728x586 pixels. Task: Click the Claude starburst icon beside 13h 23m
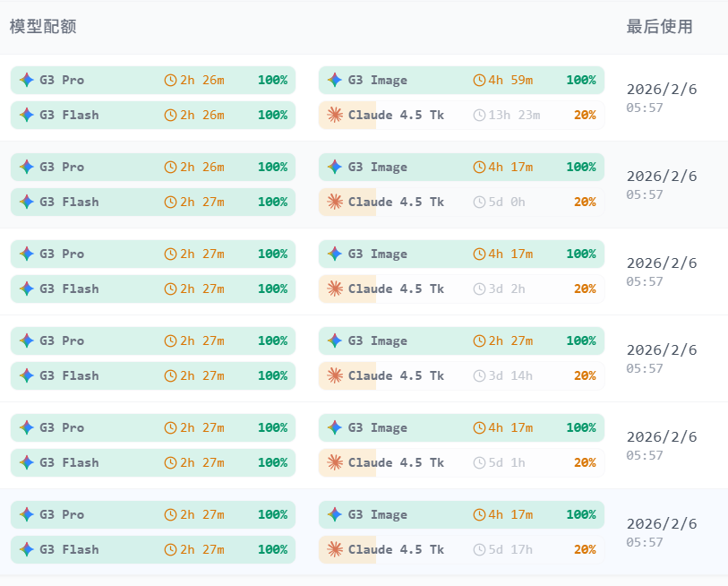335,115
